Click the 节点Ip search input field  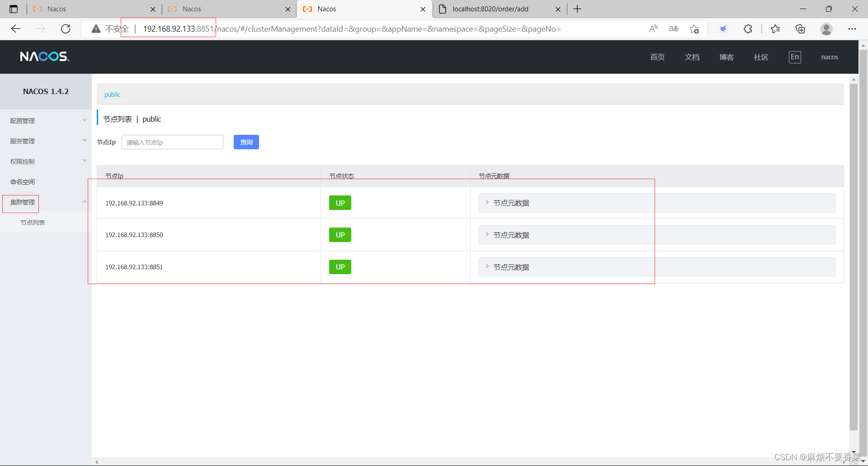(x=172, y=142)
